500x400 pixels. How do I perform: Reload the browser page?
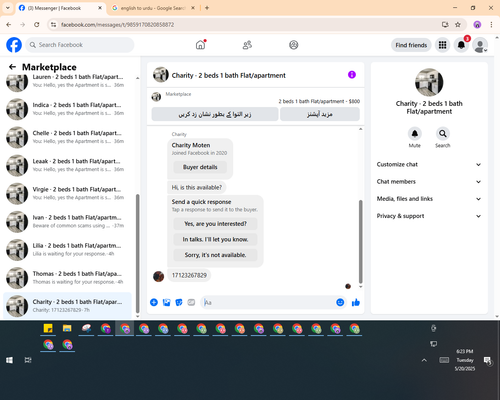[x=37, y=25]
